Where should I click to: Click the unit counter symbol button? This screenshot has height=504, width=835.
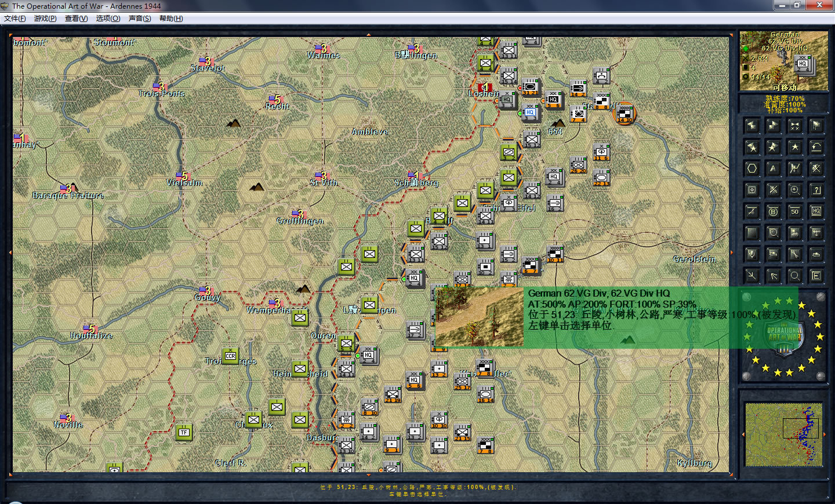pyautogui.click(x=752, y=190)
